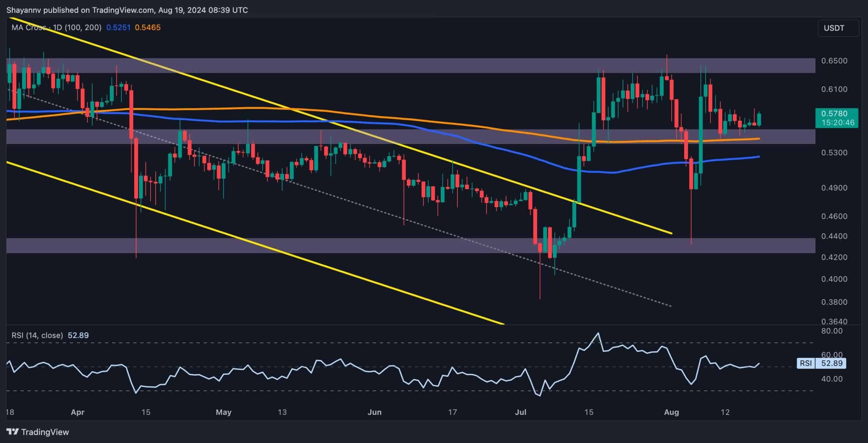The height and width of the screenshot is (443, 868).
Task: Click the TradingView logo icon
Action: [x=13, y=431]
